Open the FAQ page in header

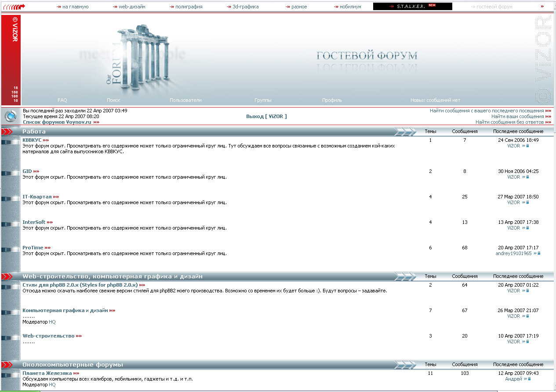pos(62,100)
